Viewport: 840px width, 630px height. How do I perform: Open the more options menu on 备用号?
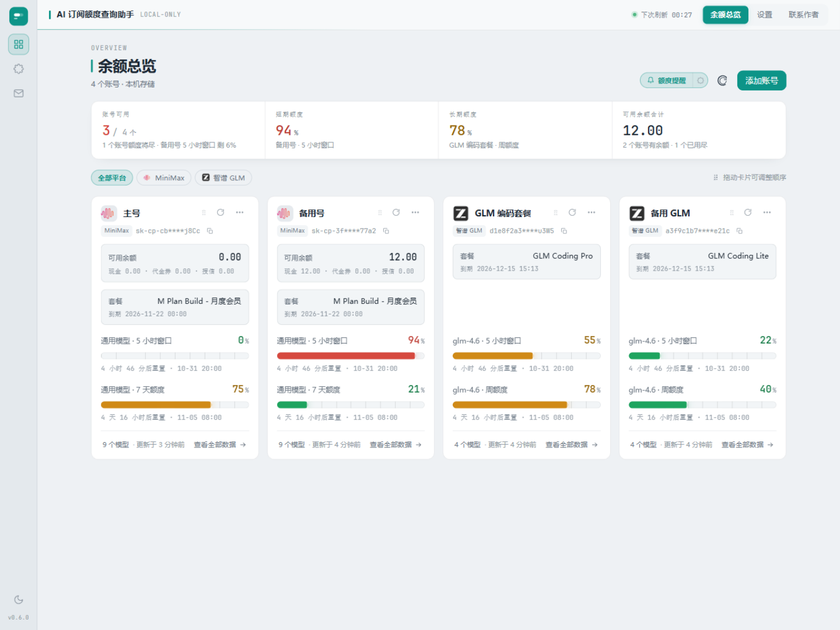[x=415, y=212]
